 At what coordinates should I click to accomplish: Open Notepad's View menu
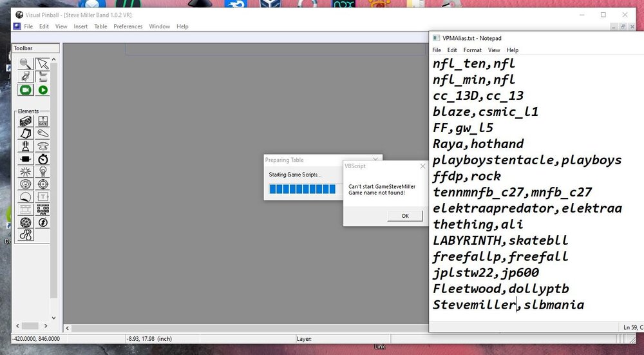click(x=494, y=50)
